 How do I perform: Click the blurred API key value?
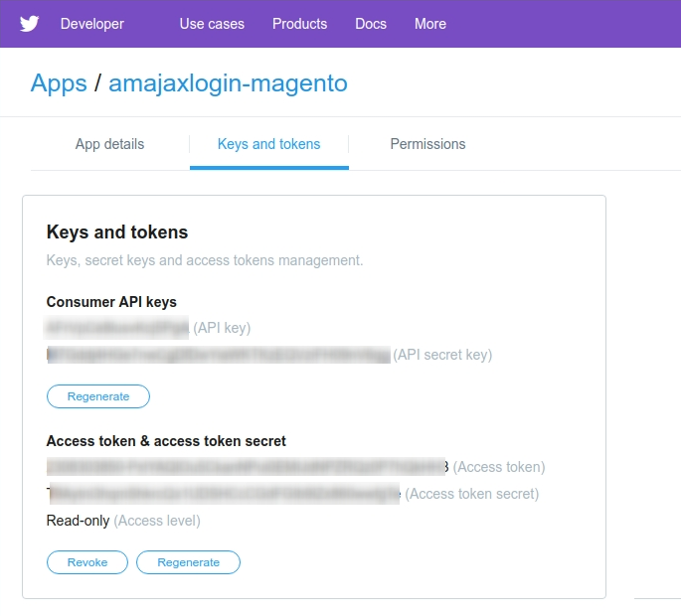pos(117,328)
